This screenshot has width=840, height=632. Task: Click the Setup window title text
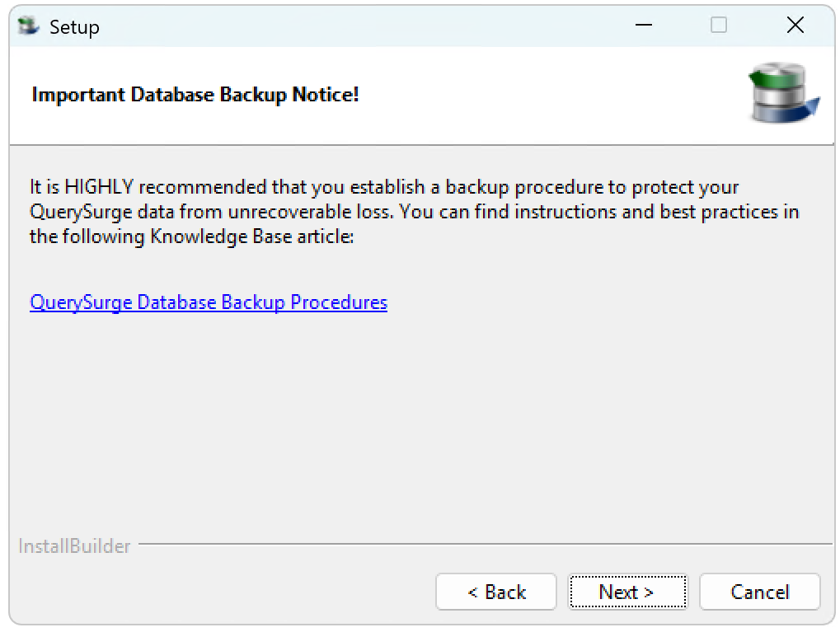(x=74, y=27)
